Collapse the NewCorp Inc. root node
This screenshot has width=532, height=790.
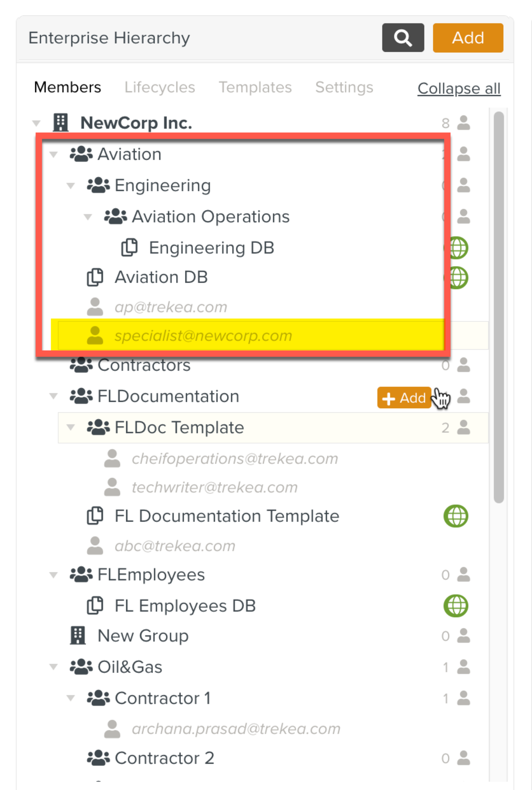tap(36, 123)
